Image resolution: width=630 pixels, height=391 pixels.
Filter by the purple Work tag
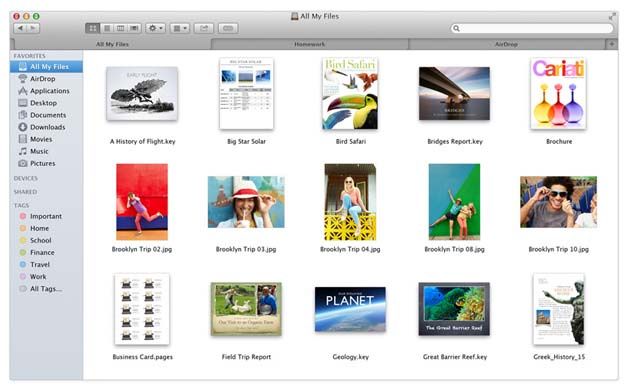[46, 276]
